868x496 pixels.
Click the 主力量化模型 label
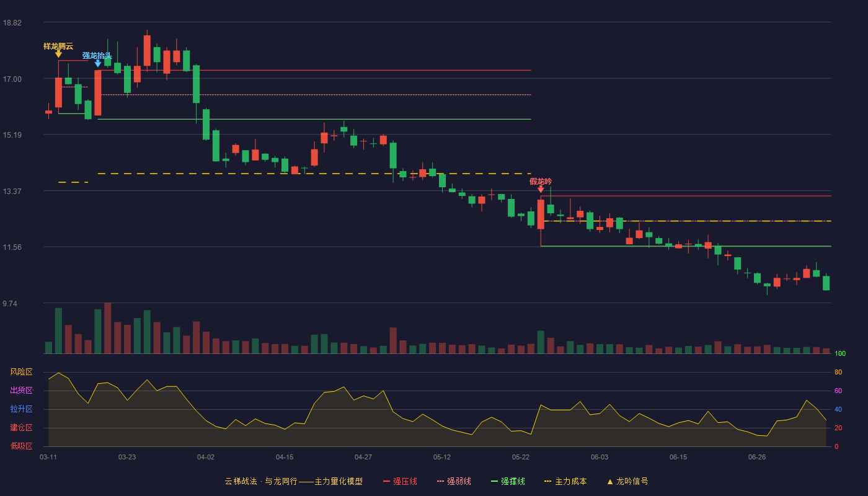339,481
